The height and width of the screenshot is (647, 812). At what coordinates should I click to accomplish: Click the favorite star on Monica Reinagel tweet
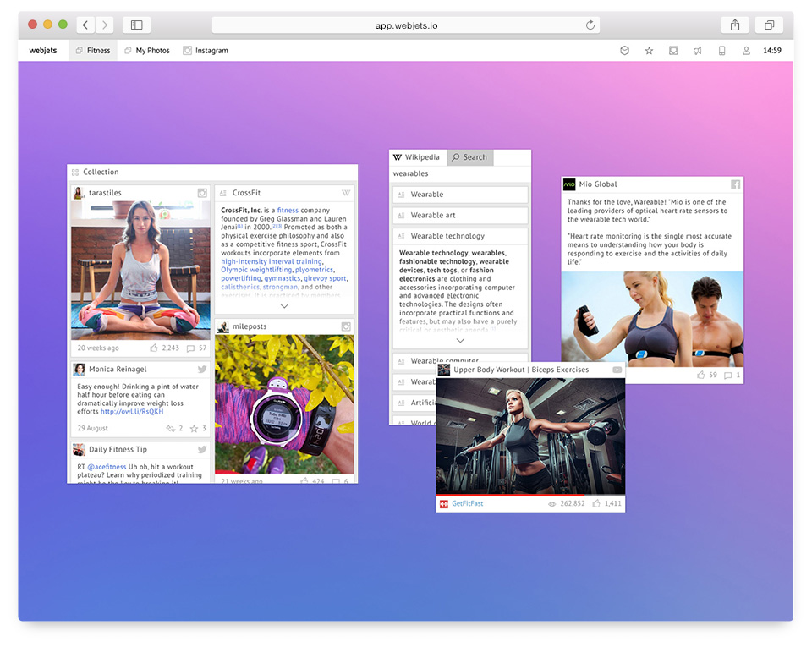click(194, 429)
